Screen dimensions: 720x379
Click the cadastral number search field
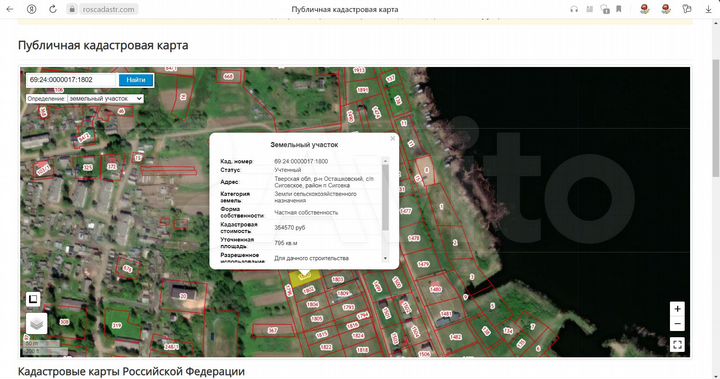tap(72, 80)
